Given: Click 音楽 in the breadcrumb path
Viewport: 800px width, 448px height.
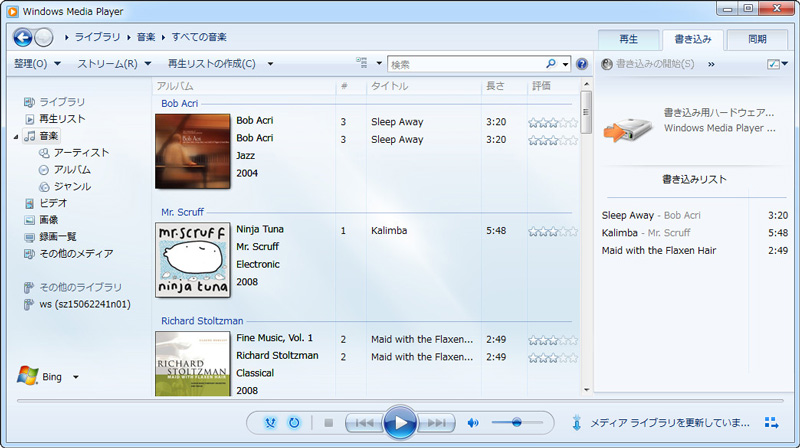Looking at the screenshot, I should (146, 37).
